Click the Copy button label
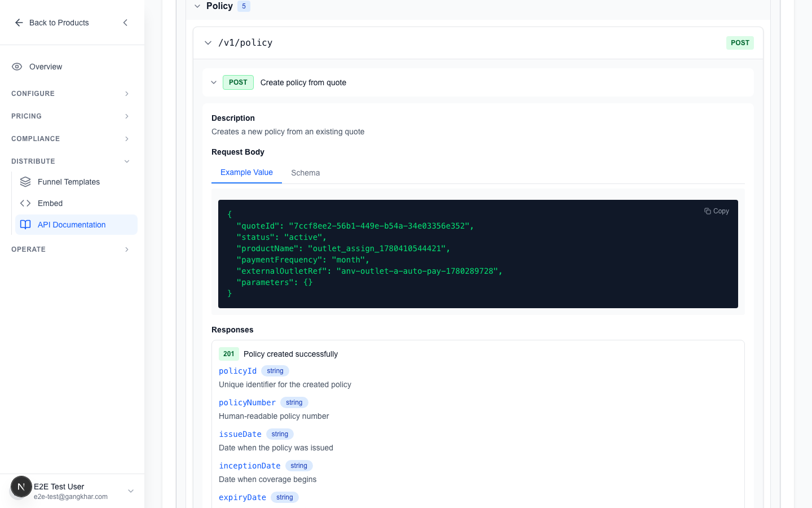812x508 pixels. point(721,211)
